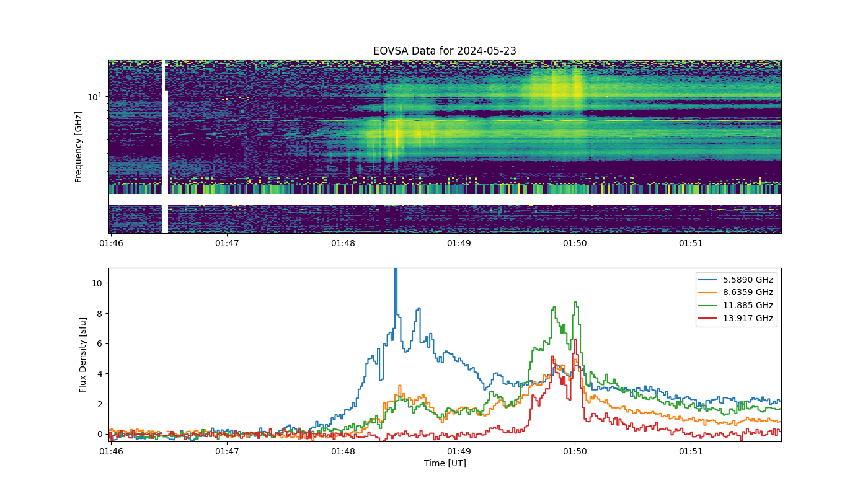Click the orange legend line swatch
The width and height of the screenshot is (868, 496).
(x=709, y=293)
